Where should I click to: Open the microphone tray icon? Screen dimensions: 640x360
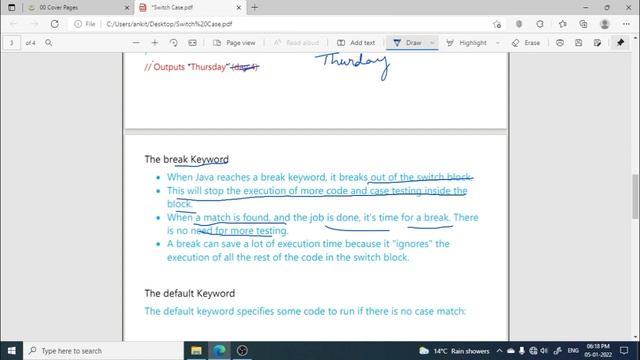[x=522, y=351]
